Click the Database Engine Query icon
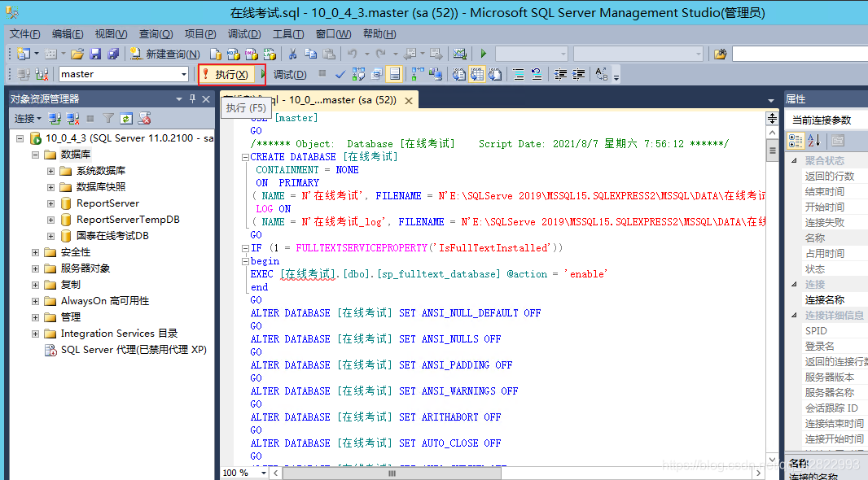Viewport: 868px width, 480px height. click(x=215, y=55)
